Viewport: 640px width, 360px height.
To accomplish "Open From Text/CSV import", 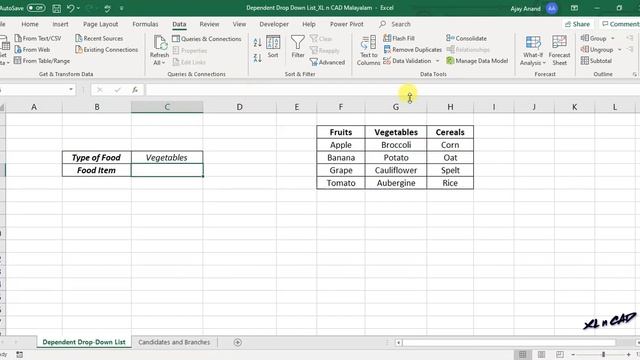I will 38,38.
